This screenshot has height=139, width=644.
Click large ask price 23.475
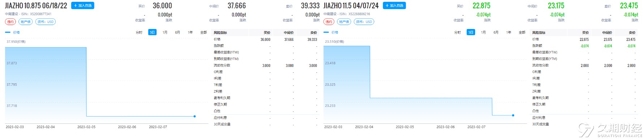click(x=629, y=6)
